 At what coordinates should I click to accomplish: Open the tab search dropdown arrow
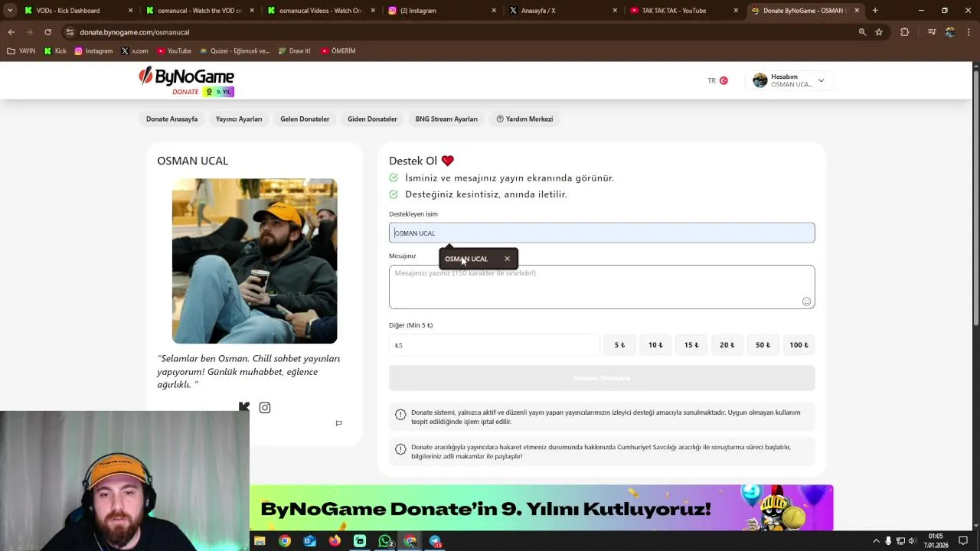(x=10, y=11)
